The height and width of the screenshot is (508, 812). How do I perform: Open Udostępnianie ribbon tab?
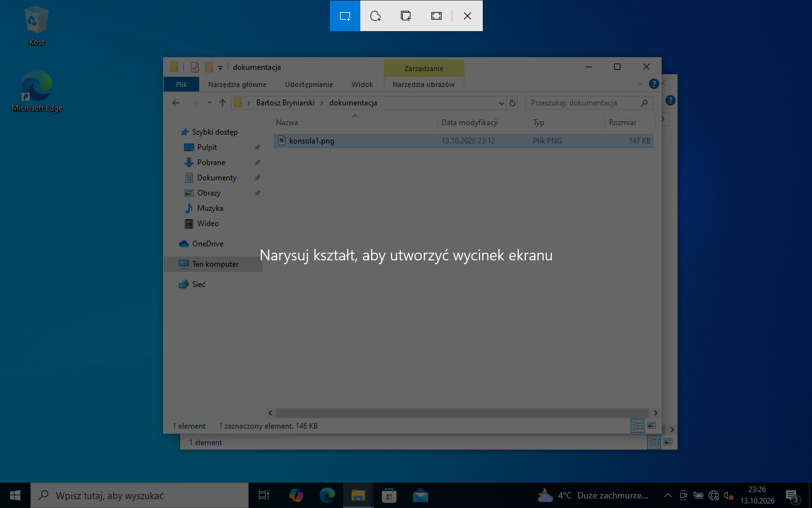309,84
